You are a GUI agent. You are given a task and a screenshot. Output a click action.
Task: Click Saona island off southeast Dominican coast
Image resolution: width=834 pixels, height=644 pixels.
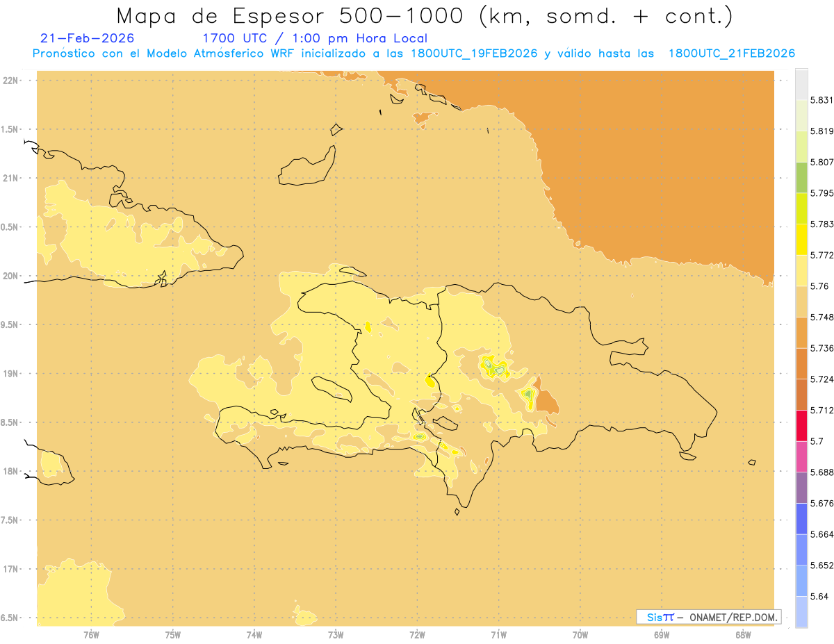[x=688, y=456]
